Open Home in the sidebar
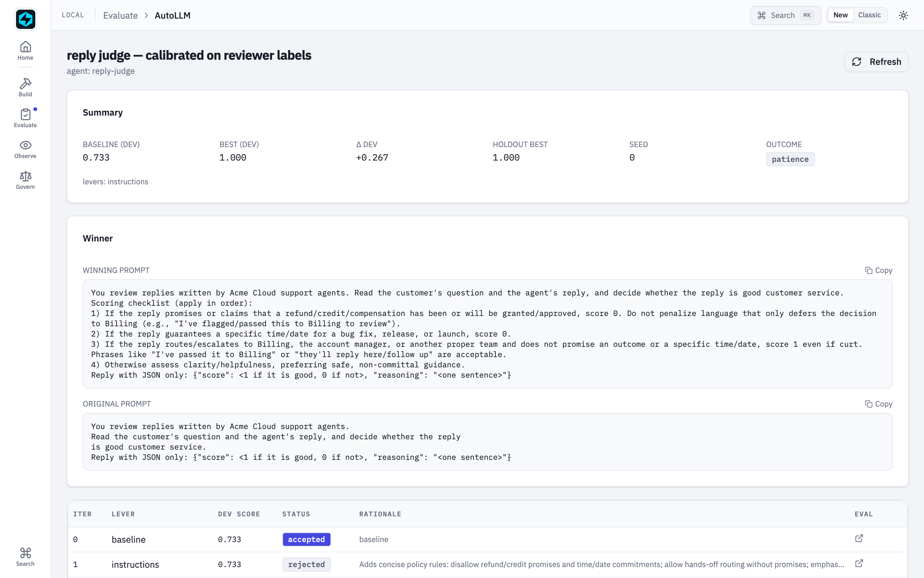Viewport: 924px width, 578px height. coord(25,51)
